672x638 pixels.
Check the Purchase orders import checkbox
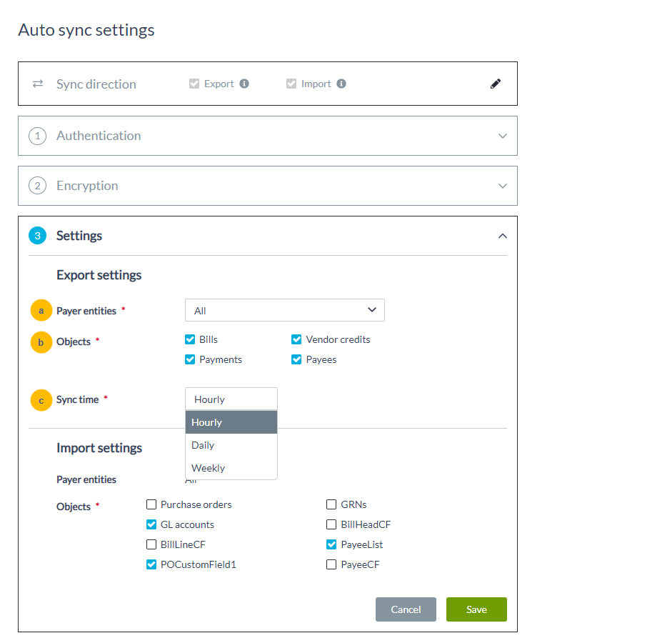tap(151, 504)
